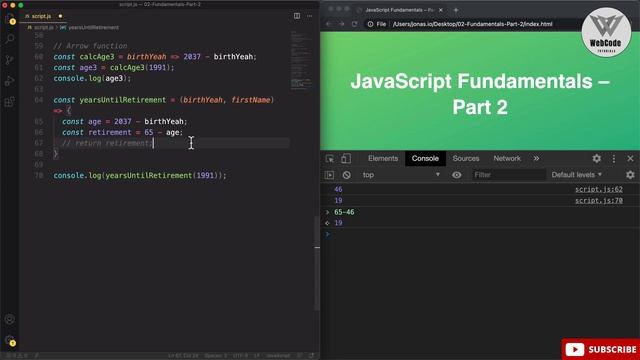Click the const retirement code line
Viewport: 640px width, 360px height.
tap(122, 132)
